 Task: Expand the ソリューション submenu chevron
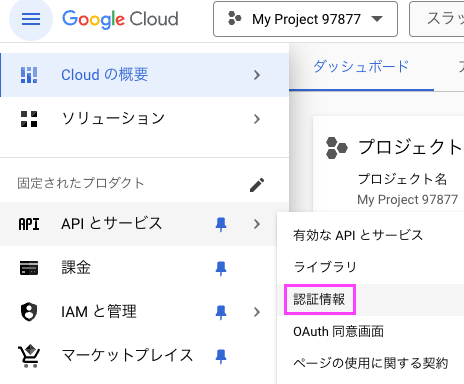click(x=256, y=119)
